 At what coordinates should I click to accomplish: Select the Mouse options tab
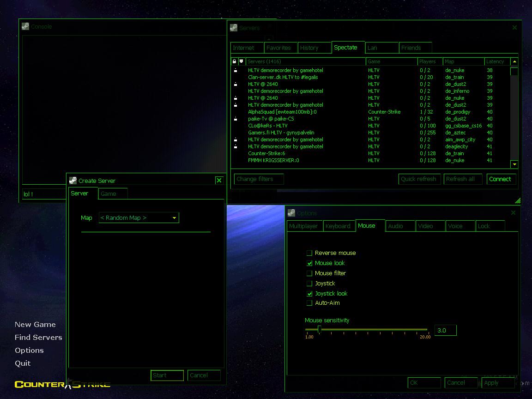click(370, 226)
